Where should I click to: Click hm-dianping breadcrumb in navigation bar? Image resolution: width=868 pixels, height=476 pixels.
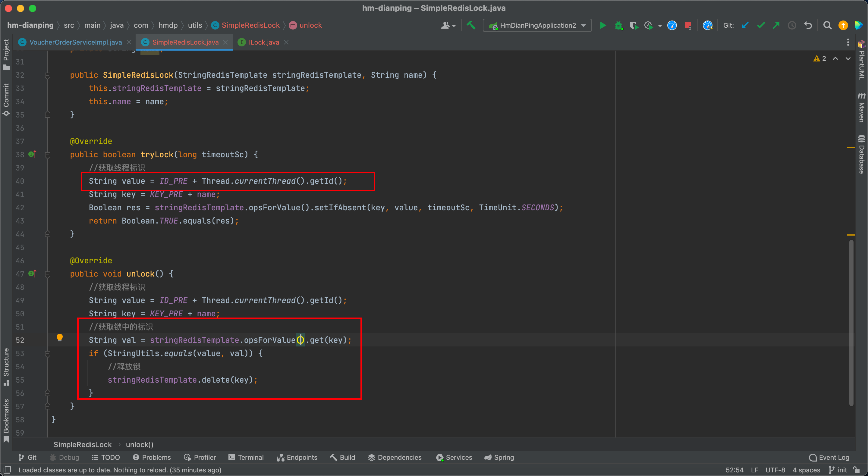pos(30,25)
